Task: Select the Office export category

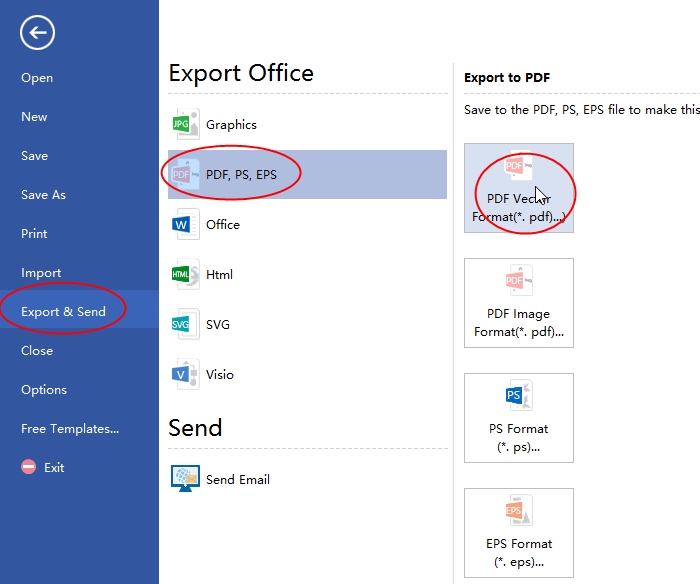Action: pyautogui.click(x=308, y=225)
